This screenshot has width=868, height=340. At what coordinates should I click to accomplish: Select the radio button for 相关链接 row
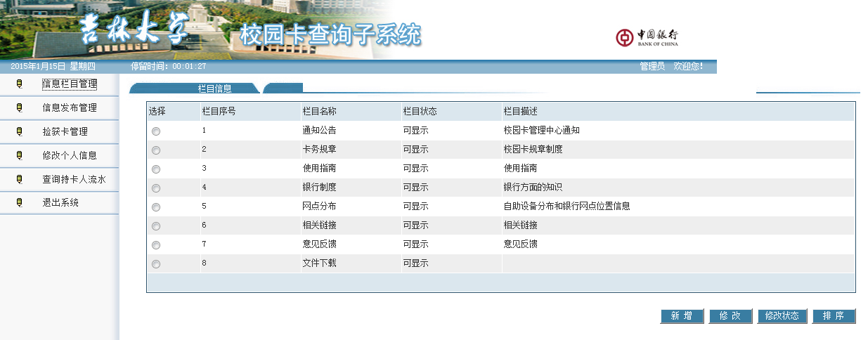[156, 226]
